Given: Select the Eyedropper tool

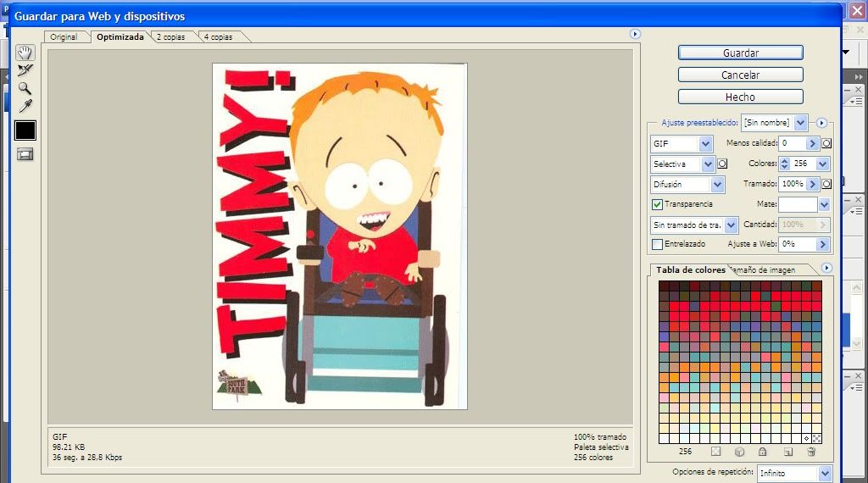Looking at the screenshot, I should coord(25,106).
